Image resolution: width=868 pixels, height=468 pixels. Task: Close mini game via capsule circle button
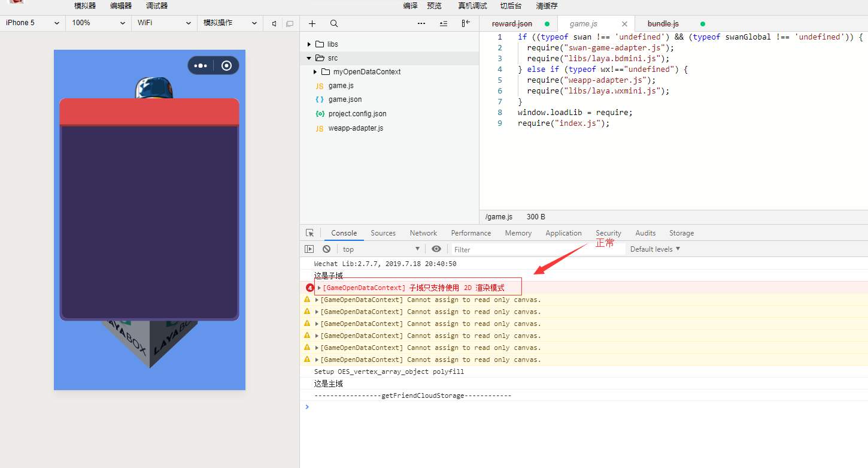click(x=226, y=66)
